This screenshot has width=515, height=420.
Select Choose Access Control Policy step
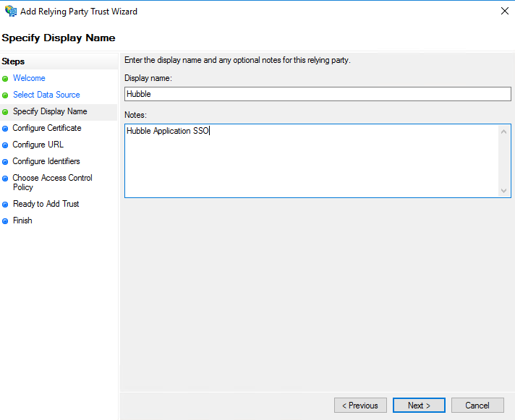coord(53,182)
